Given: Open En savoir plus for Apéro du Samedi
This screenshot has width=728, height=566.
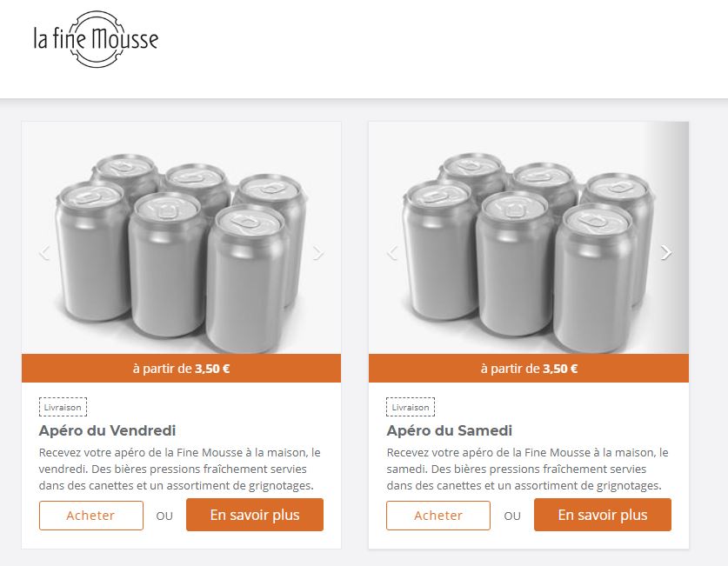Looking at the screenshot, I should click(x=603, y=515).
